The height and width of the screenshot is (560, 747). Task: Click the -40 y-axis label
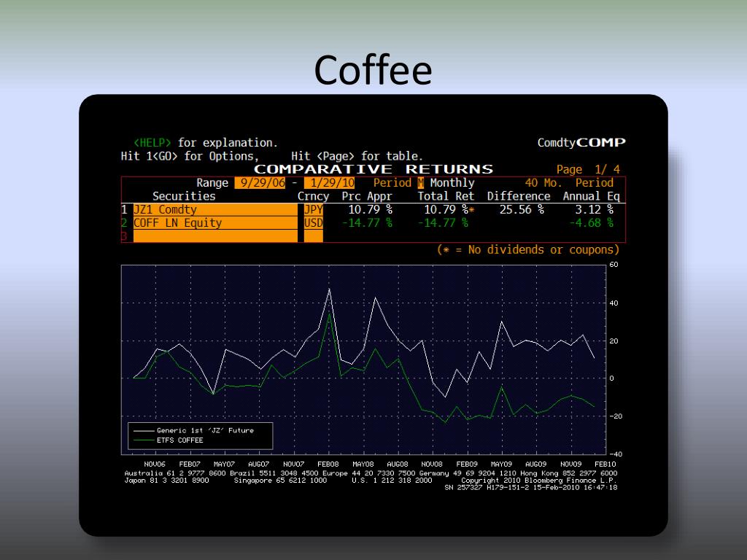616,454
